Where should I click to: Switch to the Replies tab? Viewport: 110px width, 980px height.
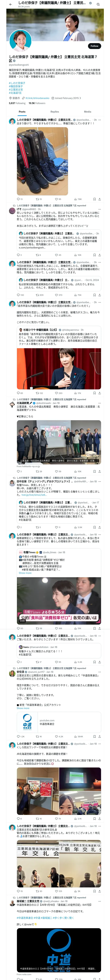click(x=55, y=112)
